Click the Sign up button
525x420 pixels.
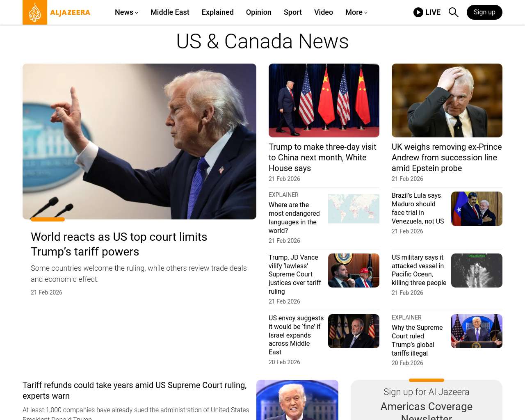click(x=484, y=12)
